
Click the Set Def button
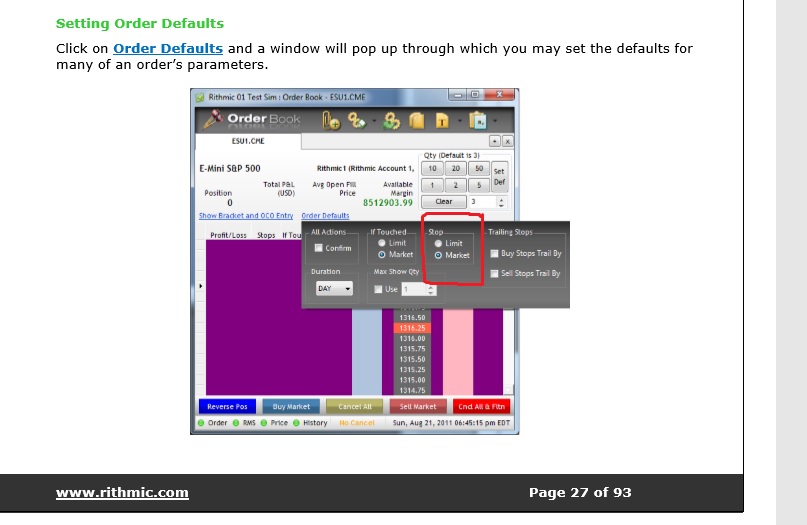pos(499,177)
